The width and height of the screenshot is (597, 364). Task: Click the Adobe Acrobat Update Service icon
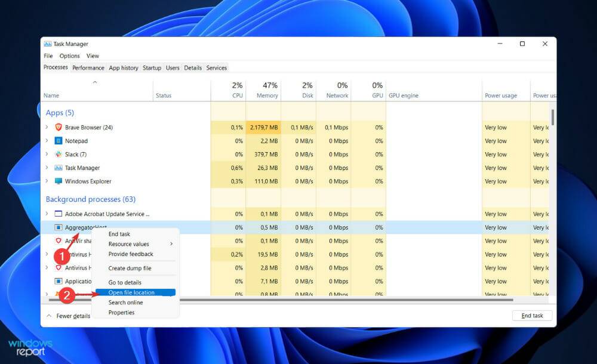(x=57, y=214)
